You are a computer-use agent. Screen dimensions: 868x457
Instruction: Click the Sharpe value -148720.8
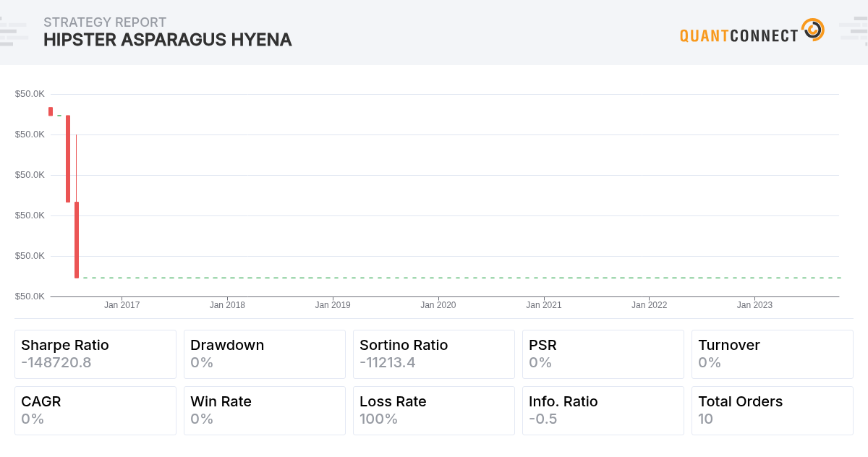tap(56, 362)
